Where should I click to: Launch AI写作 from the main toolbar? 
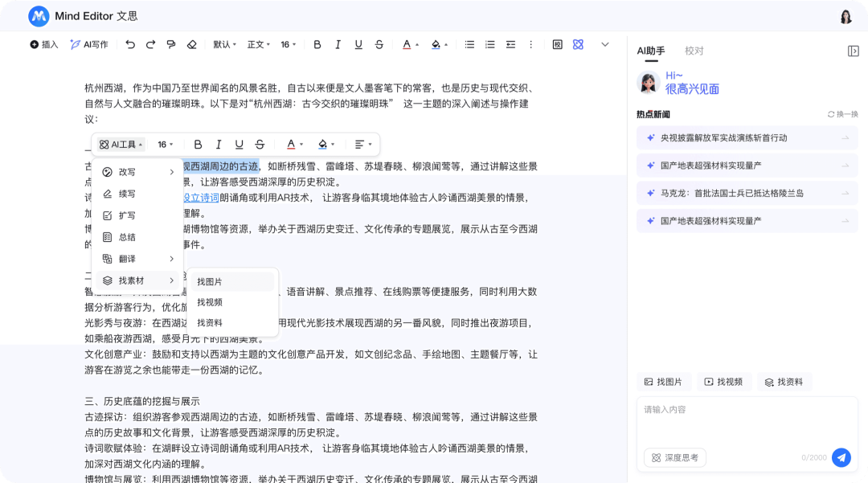89,45
